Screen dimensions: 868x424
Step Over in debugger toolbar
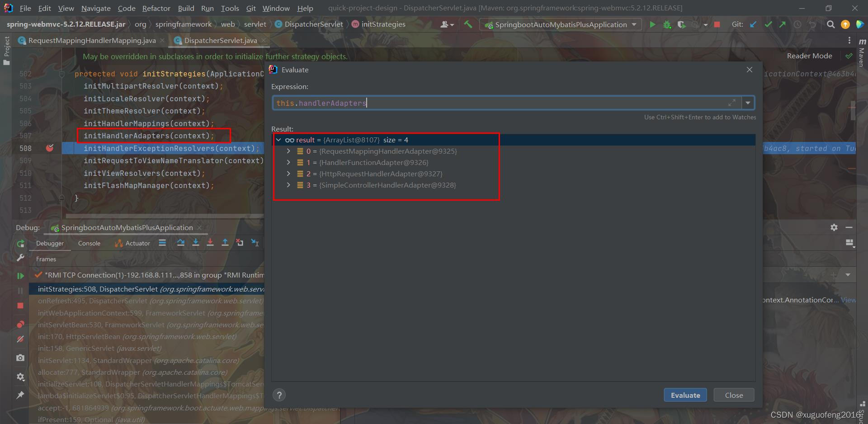181,243
